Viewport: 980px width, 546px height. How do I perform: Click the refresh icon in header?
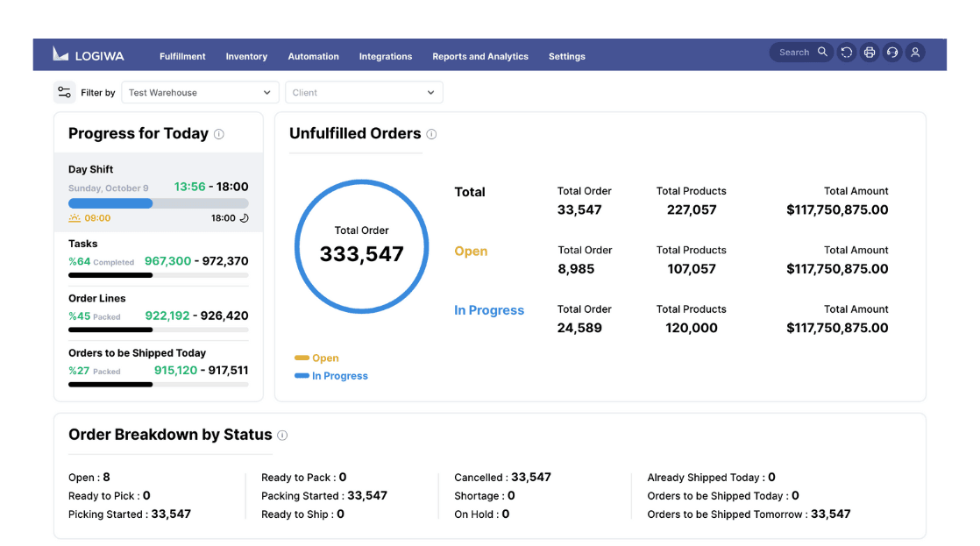click(846, 53)
